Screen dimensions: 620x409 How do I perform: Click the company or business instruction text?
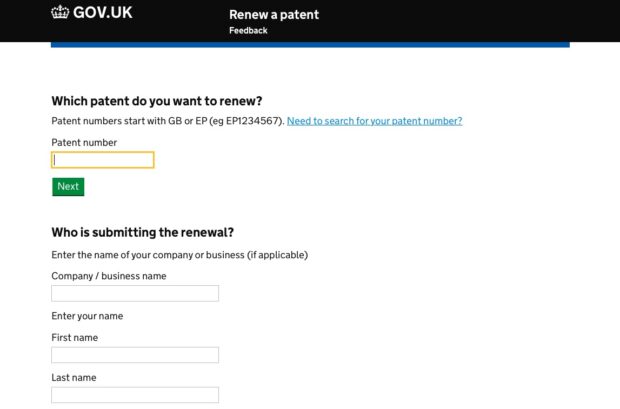[x=180, y=255]
